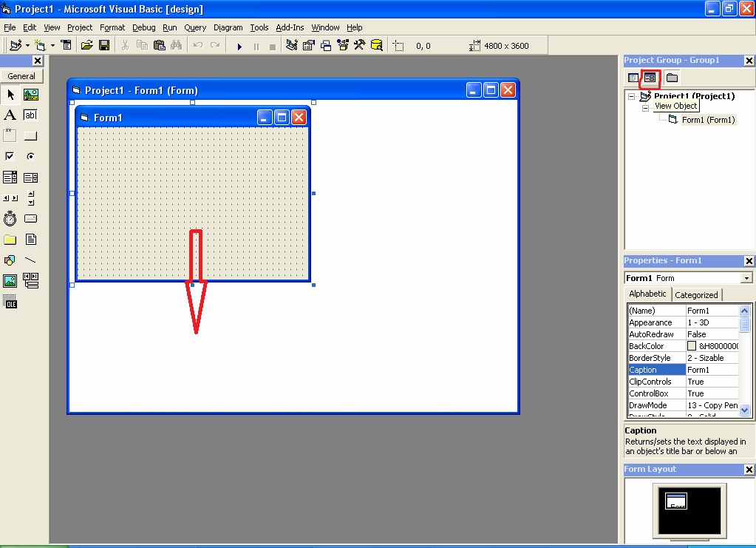This screenshot has height=548, width=756.
Task: Open the Debug menu
Action: tap(143, 27)
